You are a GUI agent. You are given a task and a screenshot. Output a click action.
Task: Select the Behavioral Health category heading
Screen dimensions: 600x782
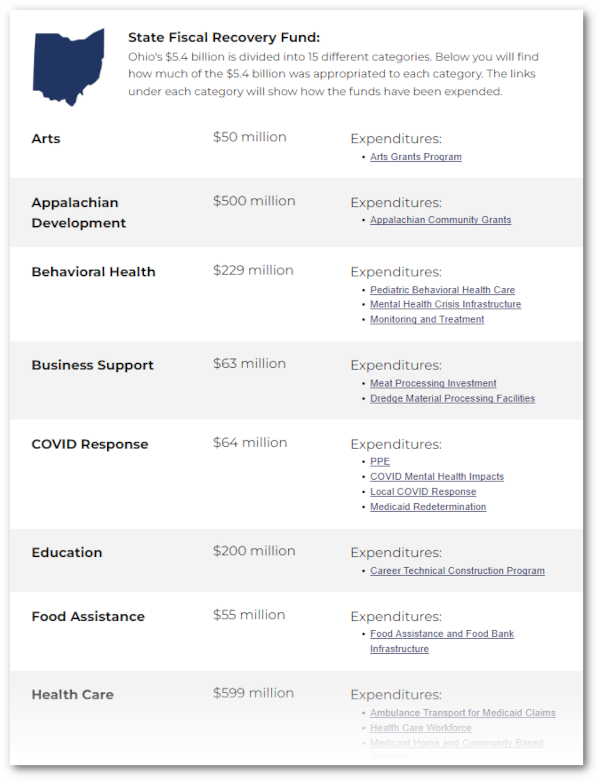point(93,272)
